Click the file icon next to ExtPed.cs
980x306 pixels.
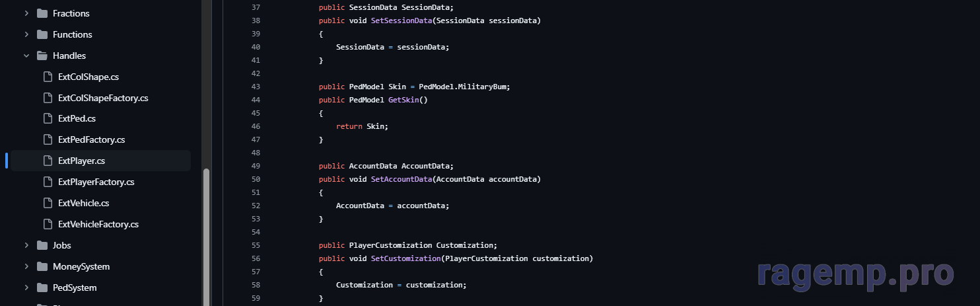pyautogui.click(x=48, y=119)
